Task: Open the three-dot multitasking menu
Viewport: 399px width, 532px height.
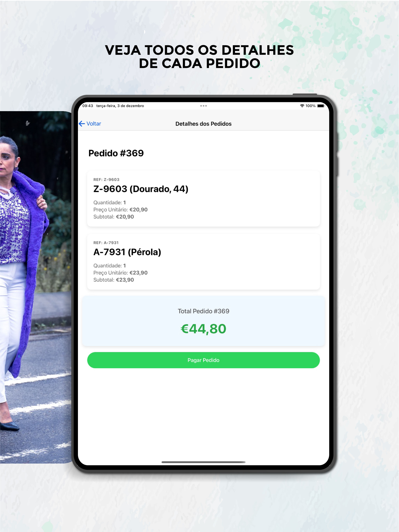Action: pyautogui.click(x=203, y=106)
